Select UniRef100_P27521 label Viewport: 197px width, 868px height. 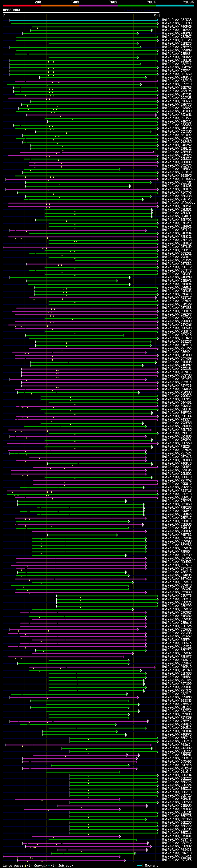point(177,301)
